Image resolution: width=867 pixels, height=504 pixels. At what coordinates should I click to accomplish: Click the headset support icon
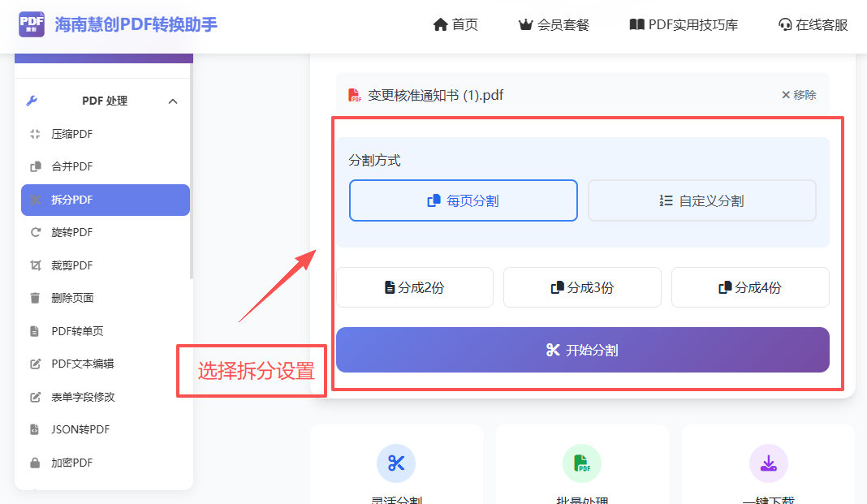coord(785,24)
